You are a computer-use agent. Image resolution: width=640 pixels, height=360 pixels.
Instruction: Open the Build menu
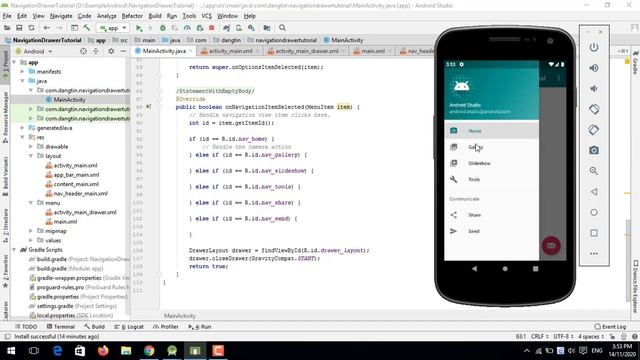pyautogui.click(x=155, y=16)
